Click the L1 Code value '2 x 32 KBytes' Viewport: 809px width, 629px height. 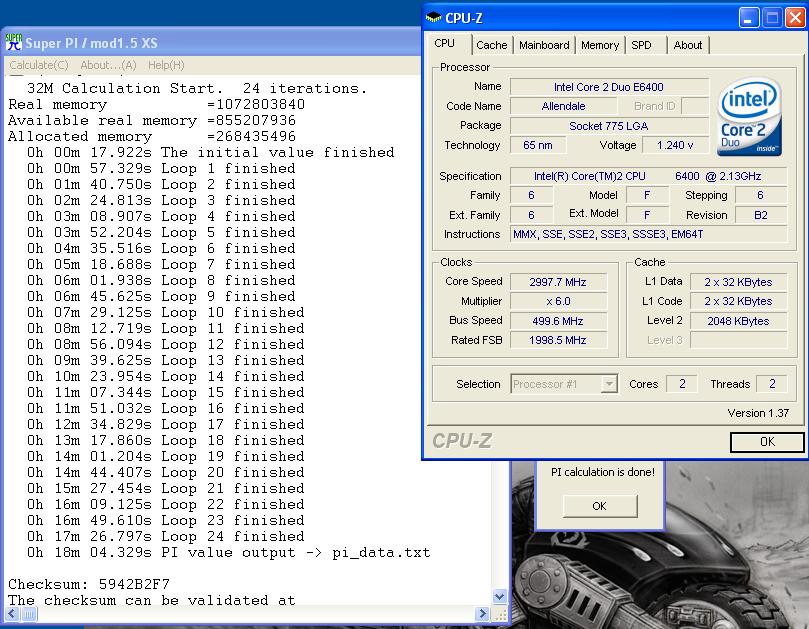[x=738, y=301]
